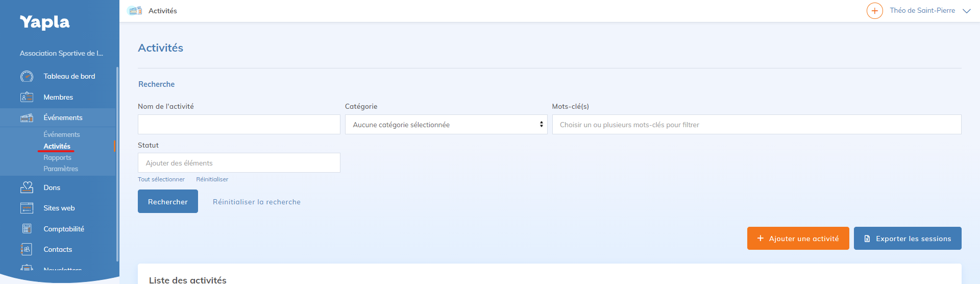Viewport: 980px width, 284px height.
Task: Click the Événements ticket icon in sidebar
Action: click(x=27, y=118)
